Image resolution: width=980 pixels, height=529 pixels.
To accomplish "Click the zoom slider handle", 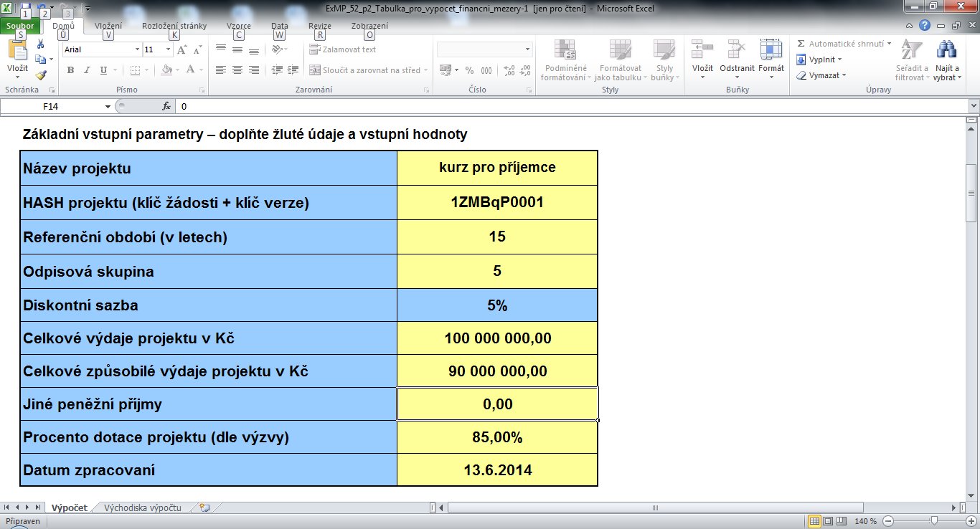I will [x=933, y=521].
